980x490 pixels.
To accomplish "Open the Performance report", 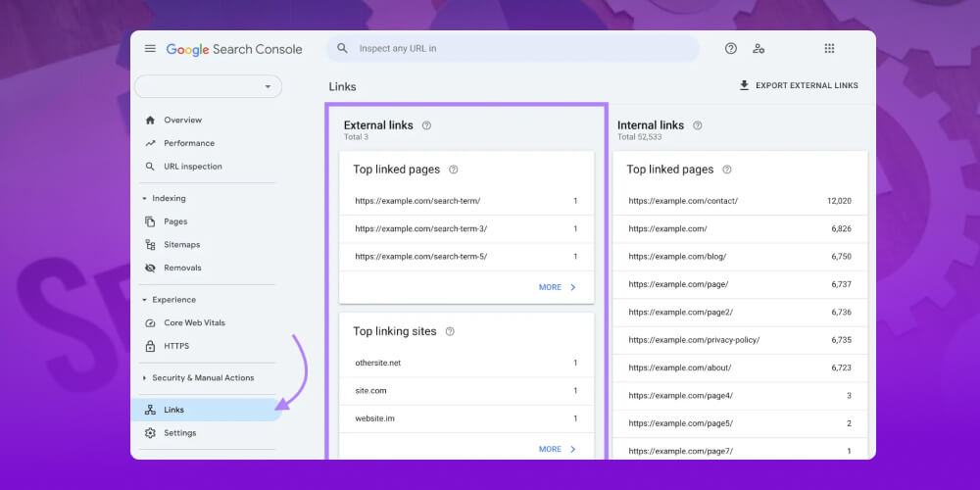I will pyautogui.click(x=188, y=143).
